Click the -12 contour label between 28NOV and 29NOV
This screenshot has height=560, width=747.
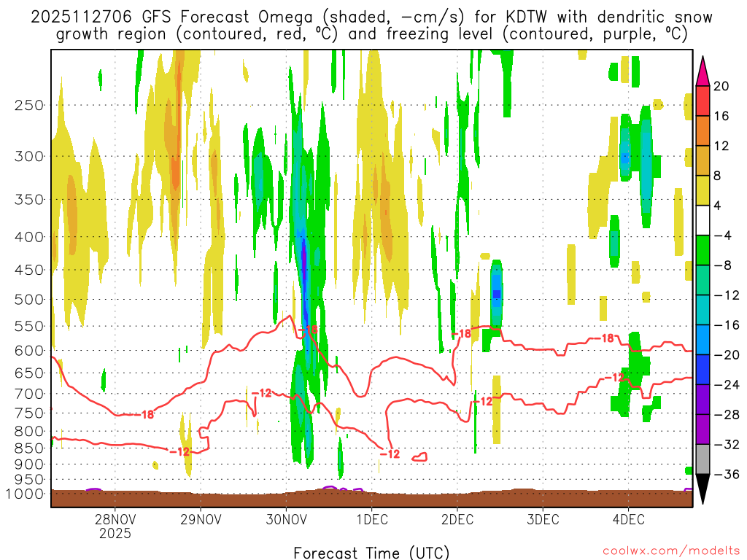(180, 451)
